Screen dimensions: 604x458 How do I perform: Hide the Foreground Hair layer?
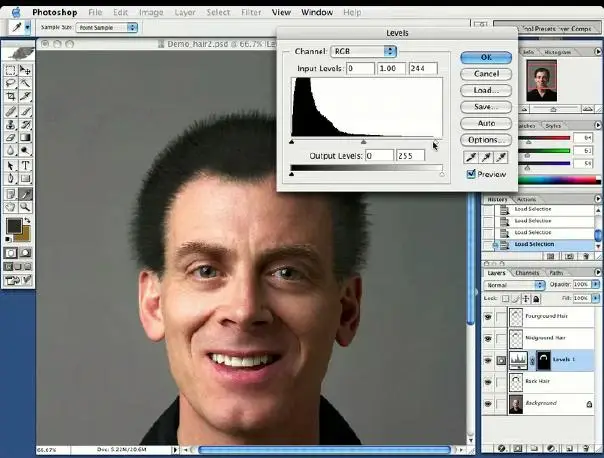click(x=488, y=315)
